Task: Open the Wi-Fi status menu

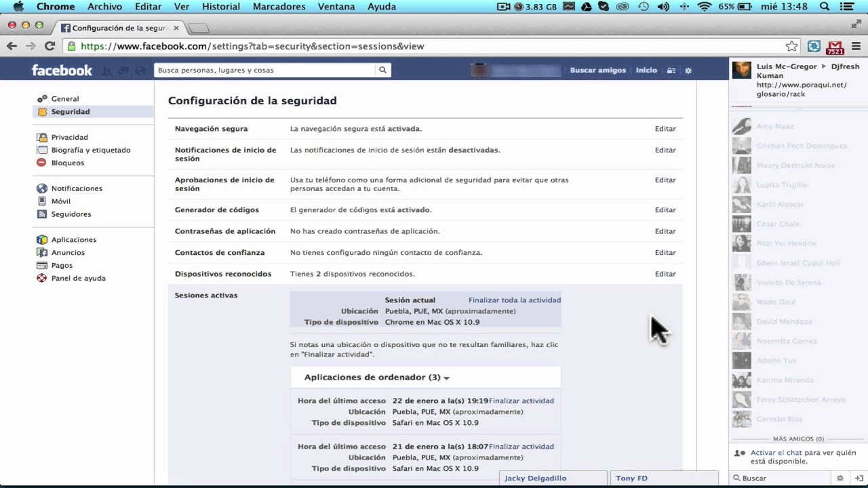Action: [705, 7]
